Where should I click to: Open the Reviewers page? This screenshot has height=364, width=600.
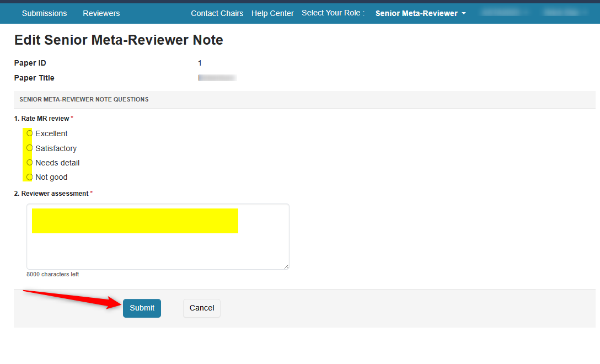[101, 13]
